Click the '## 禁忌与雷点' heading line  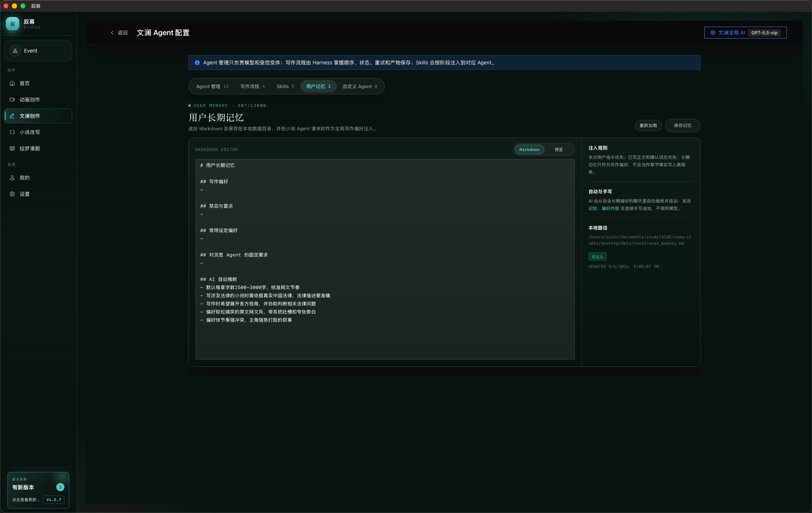[217, 206]
